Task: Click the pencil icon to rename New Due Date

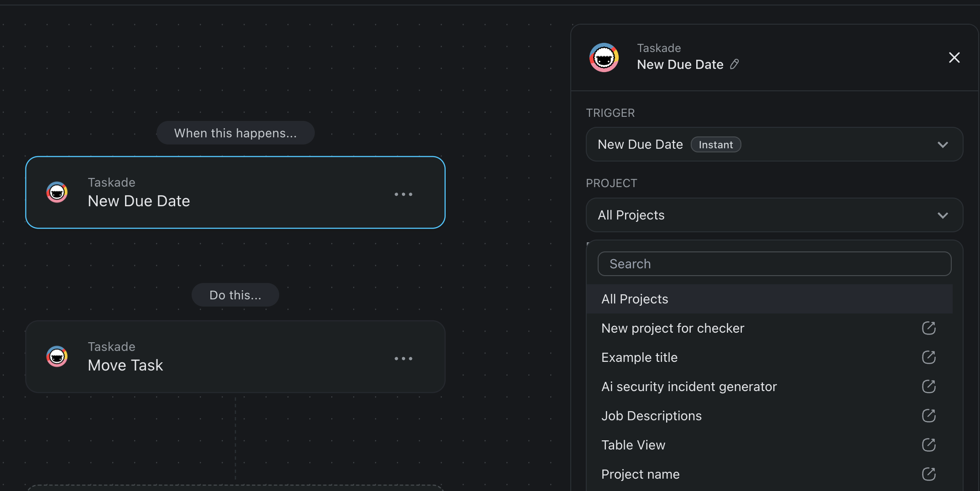Action: click(734, 64)
